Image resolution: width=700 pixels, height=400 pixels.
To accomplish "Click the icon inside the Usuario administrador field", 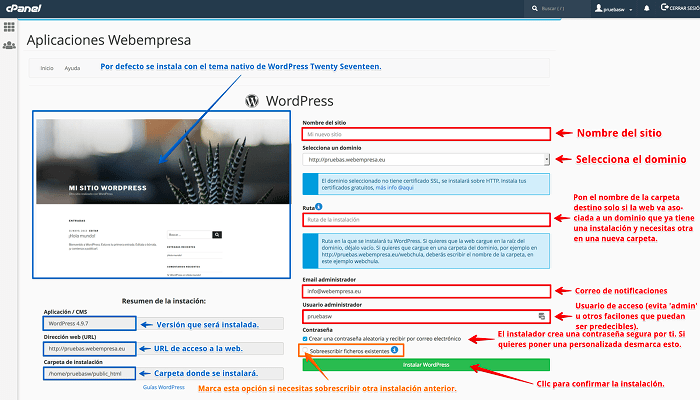I will (x=542, y=316).
